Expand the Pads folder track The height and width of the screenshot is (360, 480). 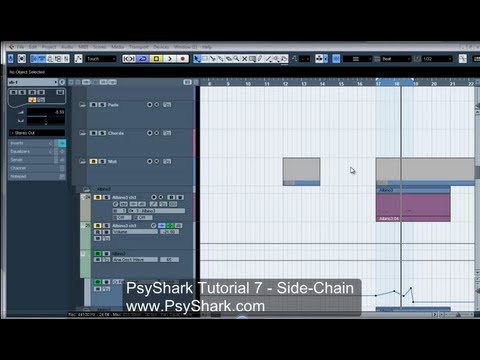(82, 105)
